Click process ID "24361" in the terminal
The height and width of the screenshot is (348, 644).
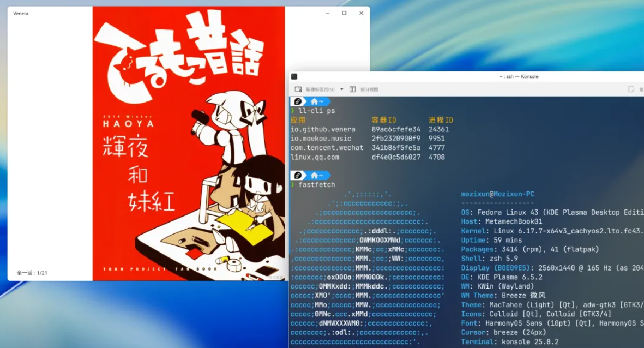click(x=438, y=129)
